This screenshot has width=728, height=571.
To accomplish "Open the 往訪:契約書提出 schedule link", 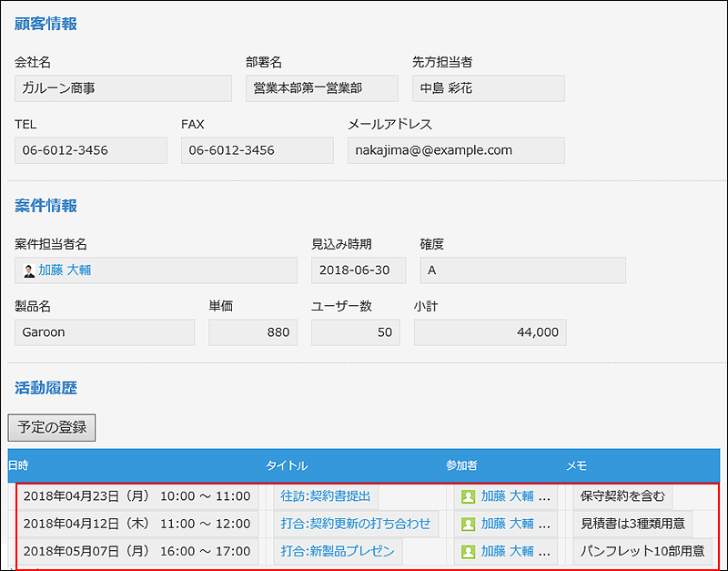I will coord(326,496).
